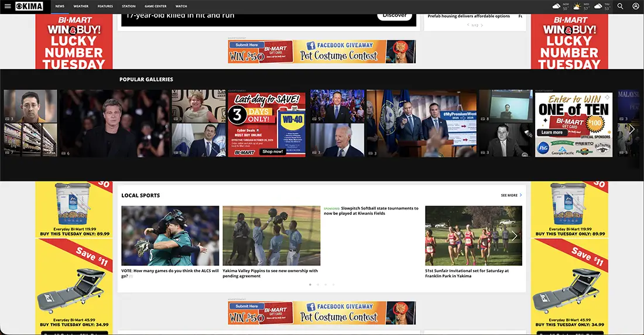Screen dimensions: 644x335
Task: Click right food bucket 89.99 ad
Action: tap(569, 210)
